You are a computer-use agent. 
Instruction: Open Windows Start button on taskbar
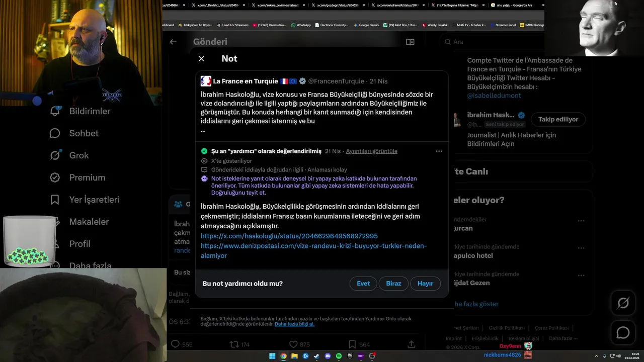[272, 356]
